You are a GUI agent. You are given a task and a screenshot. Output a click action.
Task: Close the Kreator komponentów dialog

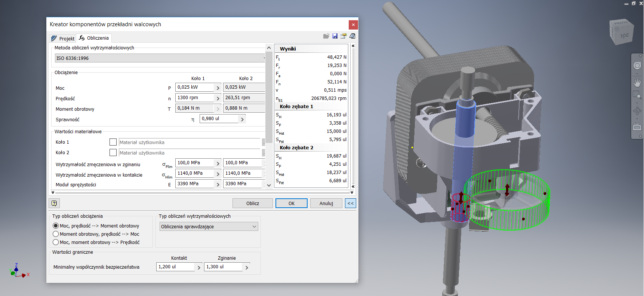[x=353, y=25]
